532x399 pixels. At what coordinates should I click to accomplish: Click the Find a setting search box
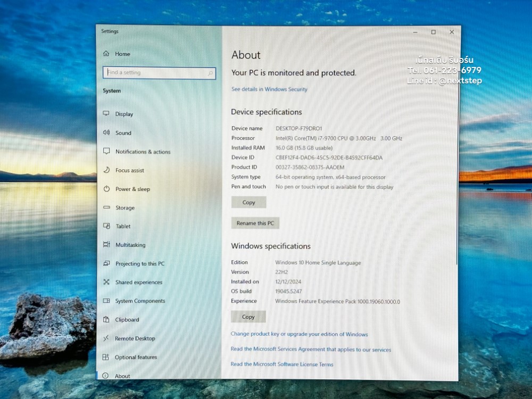tap(159, 73)
